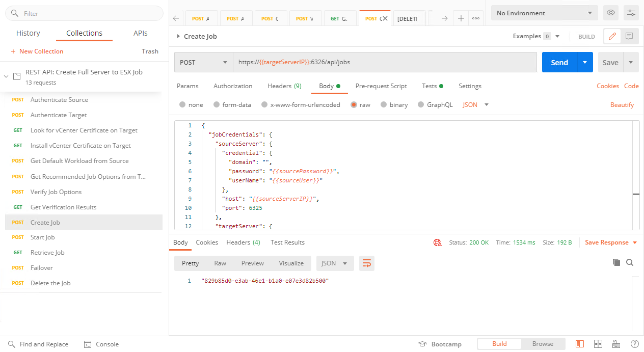Open the Params request tab
Image resolution: width=644 pixels, height=352 pixels.
(x=187, y=86)
